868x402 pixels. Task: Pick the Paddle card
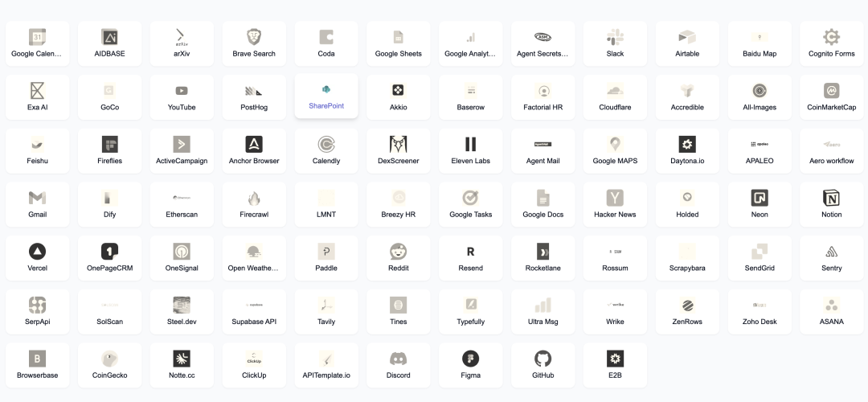point(326,259)
